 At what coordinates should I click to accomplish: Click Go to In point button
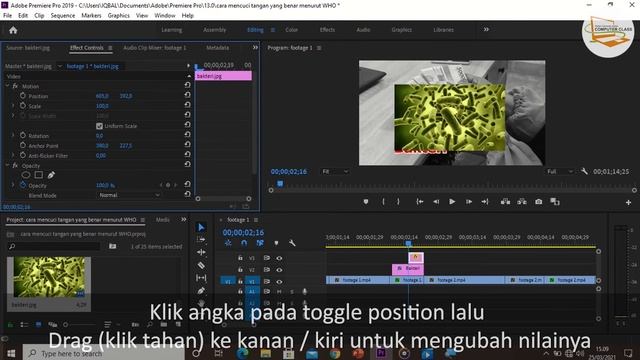point(420,202)
